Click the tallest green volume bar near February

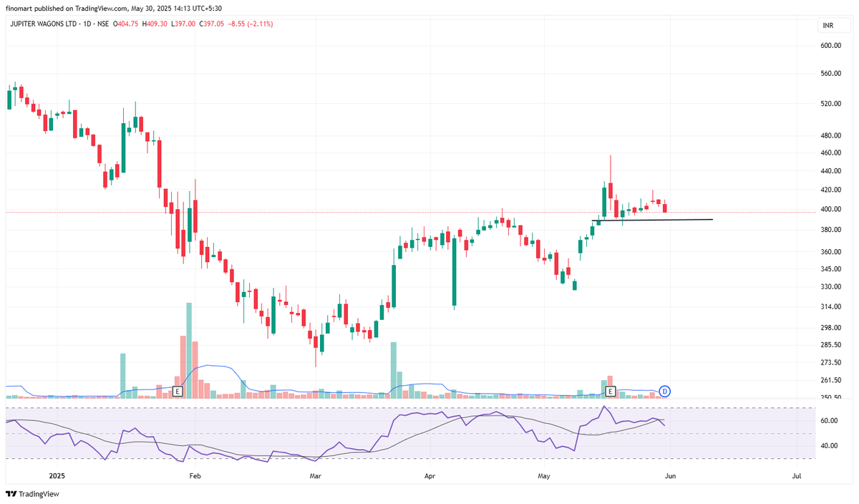click(189, 350)
